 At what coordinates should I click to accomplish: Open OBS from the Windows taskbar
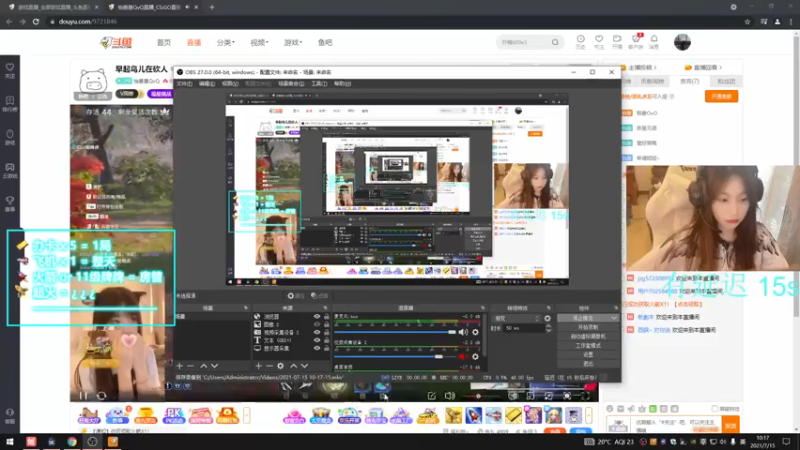[x=92, y=441]
